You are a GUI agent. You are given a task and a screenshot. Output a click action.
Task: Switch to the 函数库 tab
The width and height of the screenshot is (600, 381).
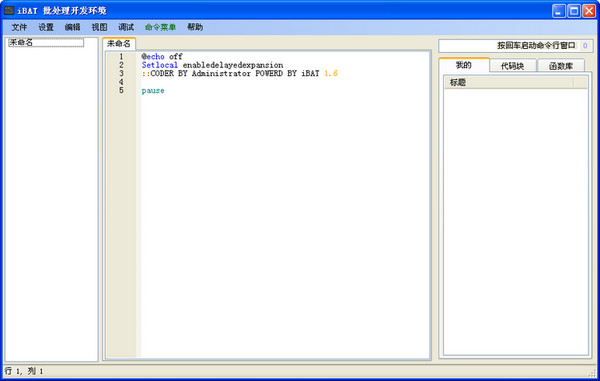[x=561, y=66]
